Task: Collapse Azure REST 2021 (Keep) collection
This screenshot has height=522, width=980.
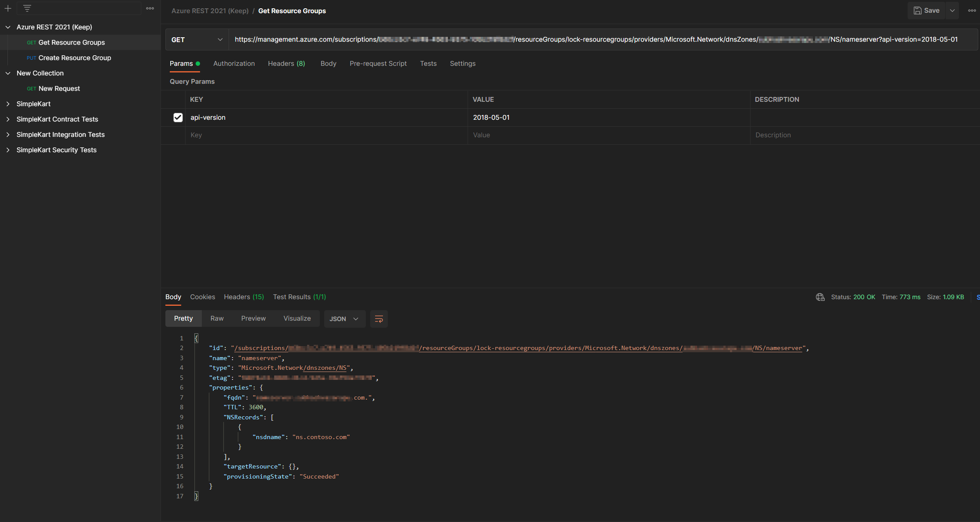Action: point(8,27)
